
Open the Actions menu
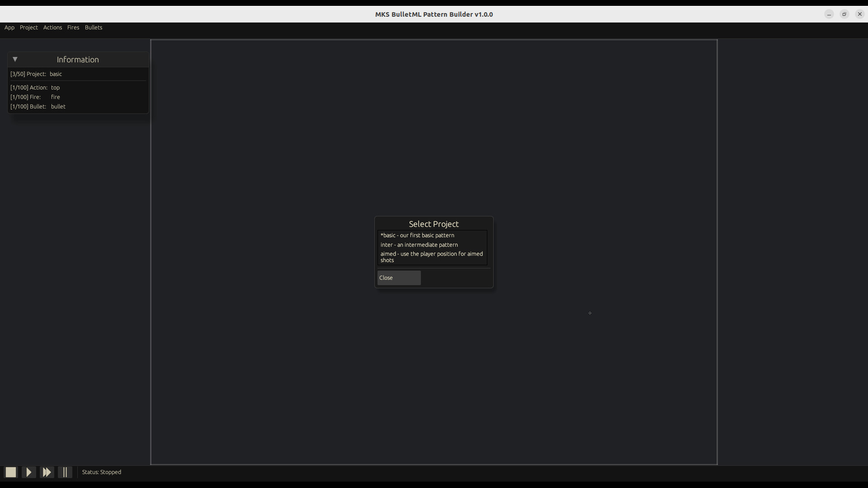[x=52, y=28]
